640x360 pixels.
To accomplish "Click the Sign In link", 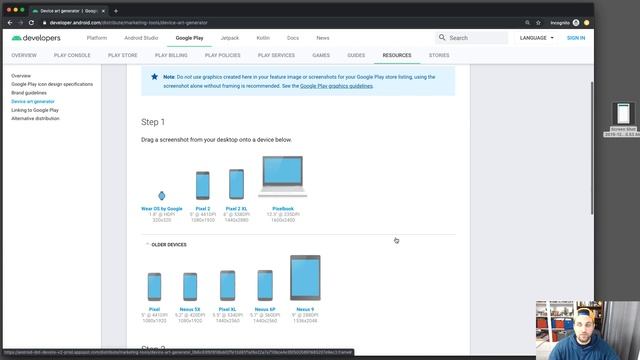I will tap(576, 38).
